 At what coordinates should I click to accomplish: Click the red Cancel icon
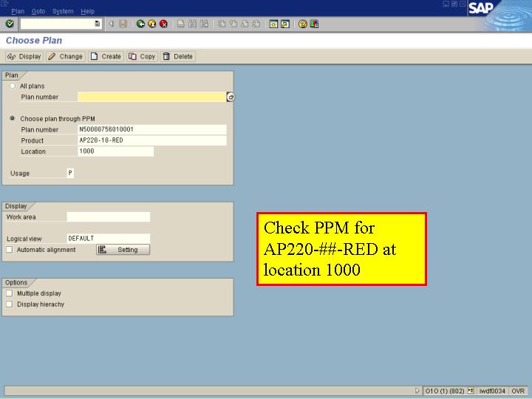pos(163,24)
